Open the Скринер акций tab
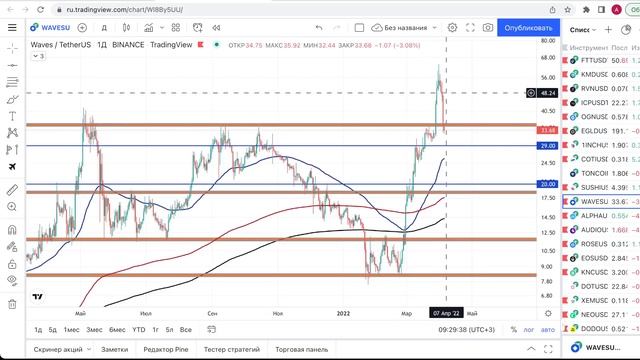This screenshot has height=360, width=640. 58,349
